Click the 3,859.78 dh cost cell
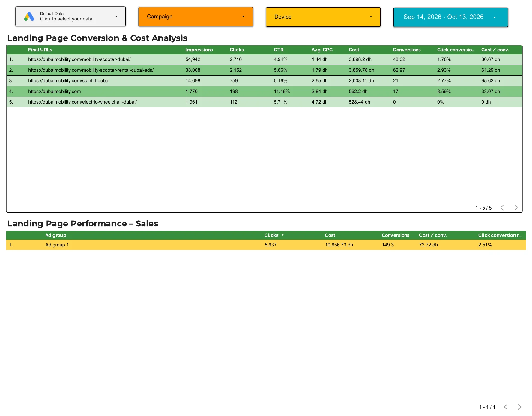Screen dimensions: 532x416 pos(361,70)
